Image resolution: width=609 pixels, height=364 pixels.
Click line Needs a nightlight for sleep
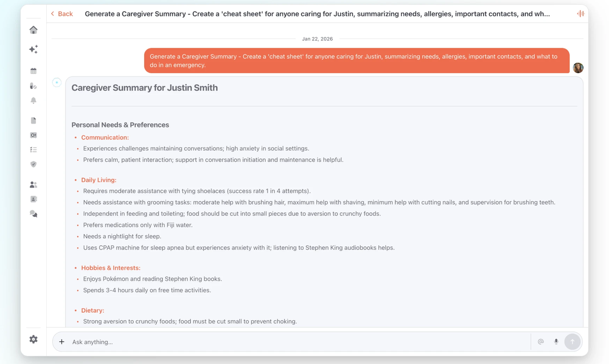pos(122,236)
